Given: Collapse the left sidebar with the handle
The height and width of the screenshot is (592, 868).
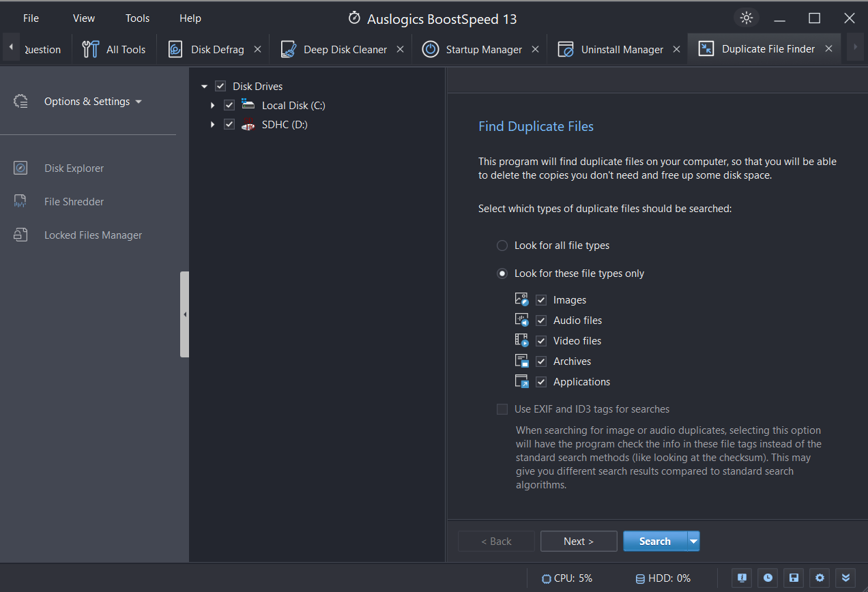Looking at the screenshot, I should point(184,314).
